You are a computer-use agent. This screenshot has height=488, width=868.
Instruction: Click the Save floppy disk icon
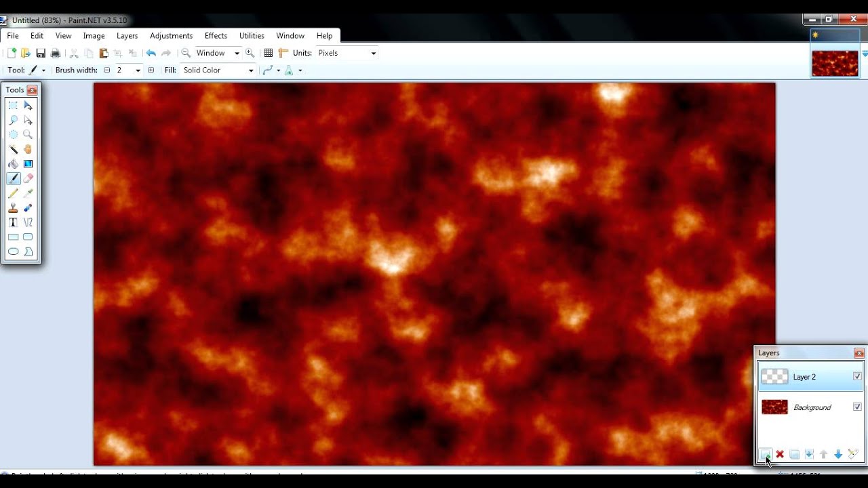click(41, 53)
